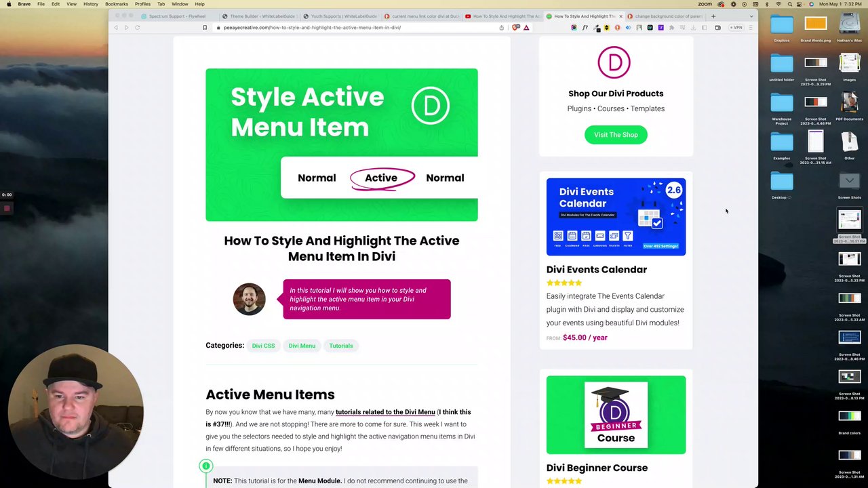The width and height of the screenshot is (868, 488).
Task: Open the Examples folder on desktop
Action: click(x=781, y=143)
